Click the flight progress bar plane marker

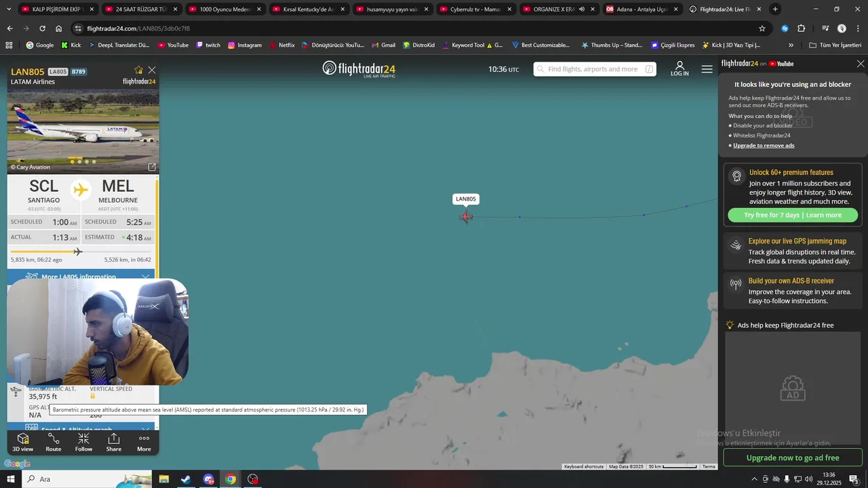[78, 251]
